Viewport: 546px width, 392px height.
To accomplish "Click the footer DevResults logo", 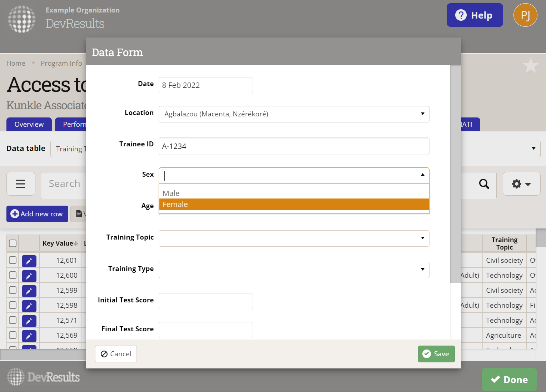I will coord(44,377).
